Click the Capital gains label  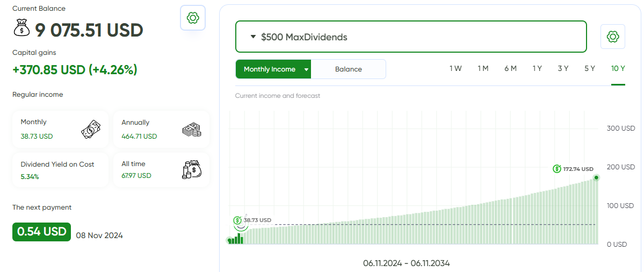click(34, 52)
